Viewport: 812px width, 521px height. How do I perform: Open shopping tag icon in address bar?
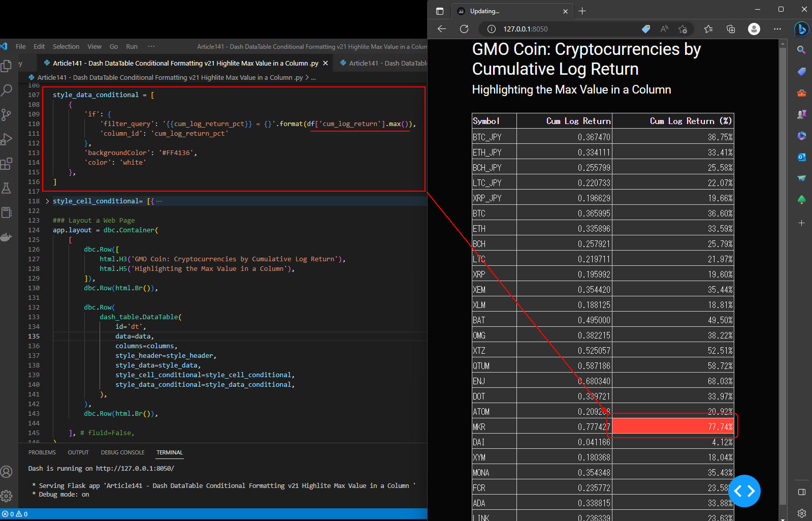coord(646,29)
